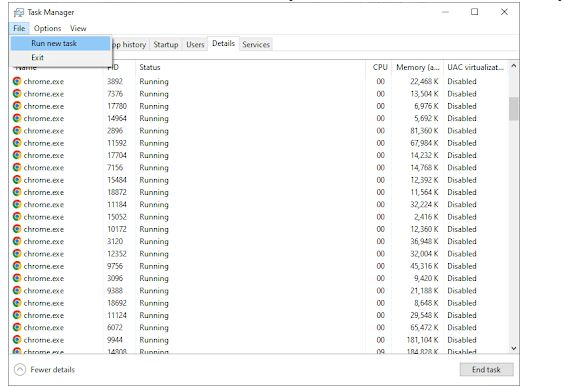Viewport: 564px width, 387px height.
Task: Click chrome icon for PID 7156 row
Action: [x=17, y=167]
